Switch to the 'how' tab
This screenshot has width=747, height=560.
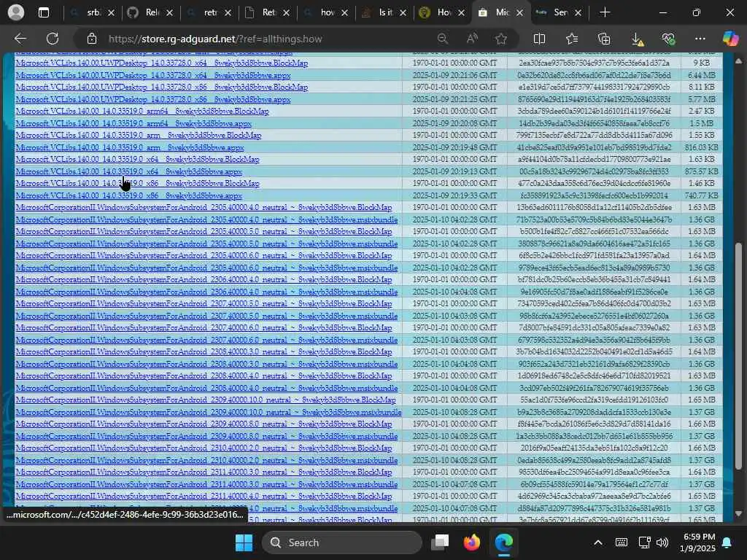(x=326, y=13)
